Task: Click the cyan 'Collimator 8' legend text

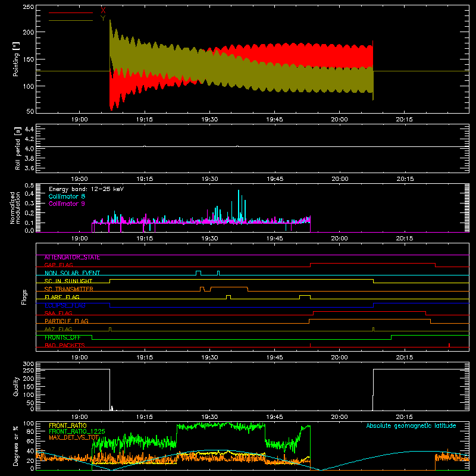Action: click(67, 196)
